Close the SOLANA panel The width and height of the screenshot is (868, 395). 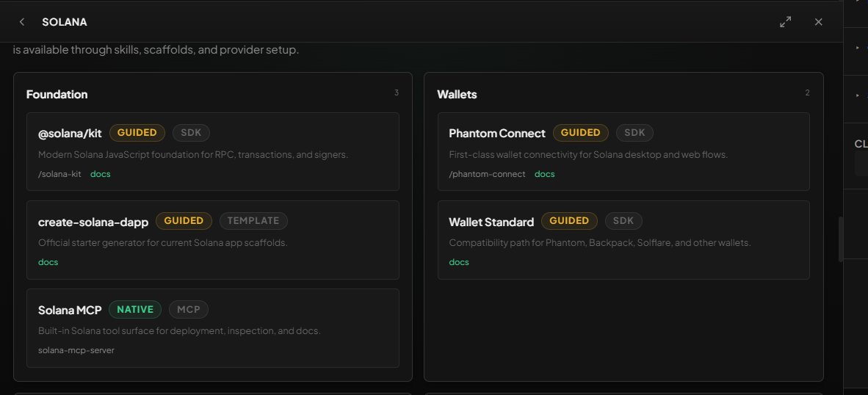(x=818, y=21)
